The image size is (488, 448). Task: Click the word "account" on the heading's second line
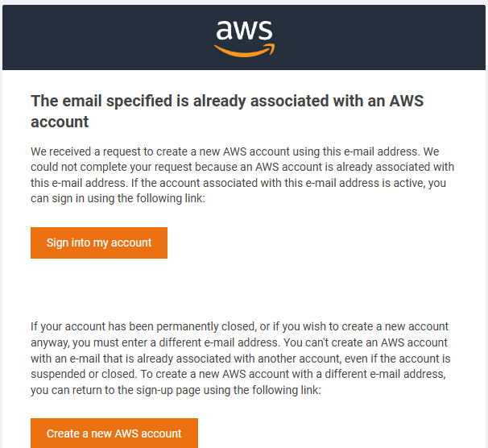click(60, 122)
